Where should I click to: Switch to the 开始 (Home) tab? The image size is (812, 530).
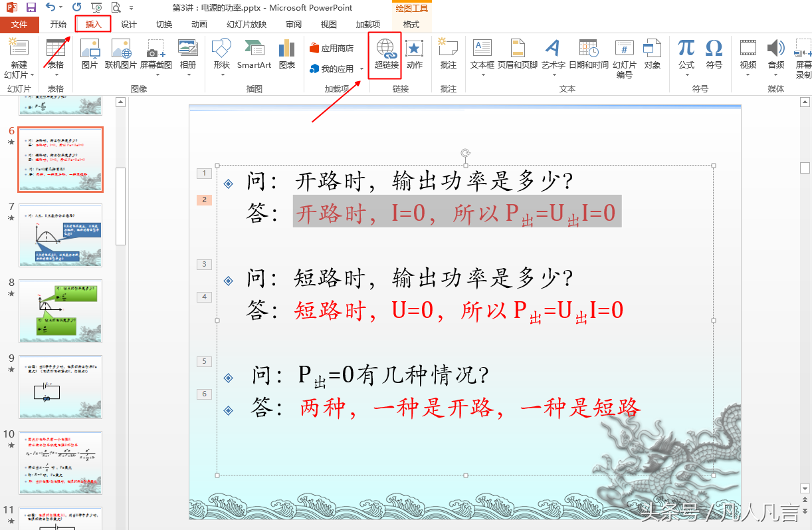[x=58, y=25]
